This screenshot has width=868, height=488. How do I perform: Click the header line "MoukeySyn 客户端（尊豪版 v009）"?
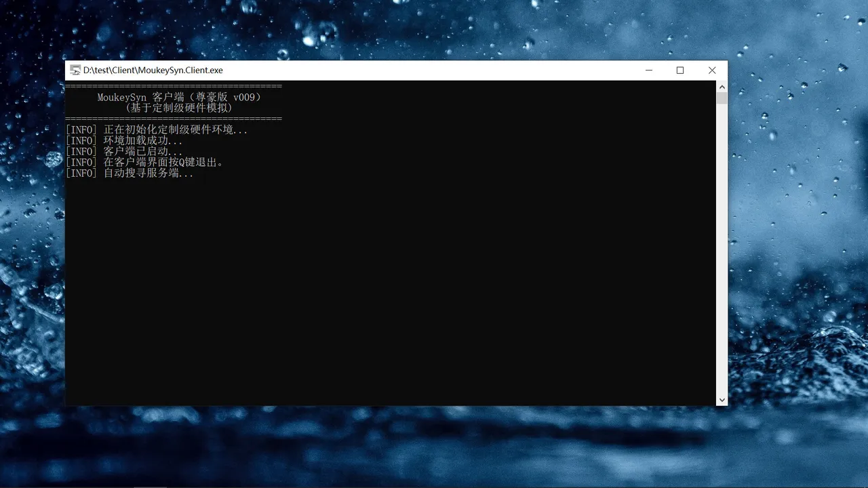(x=179, y=98)
